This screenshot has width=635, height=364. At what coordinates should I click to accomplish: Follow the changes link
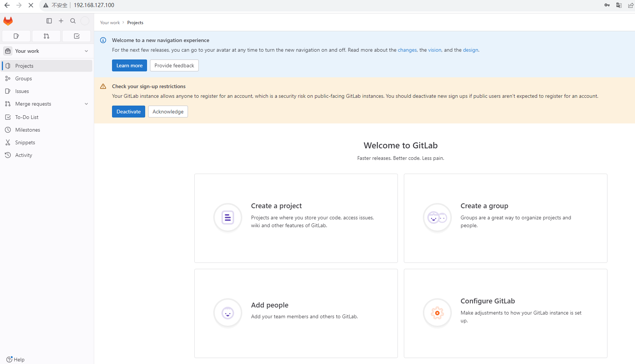407,50
